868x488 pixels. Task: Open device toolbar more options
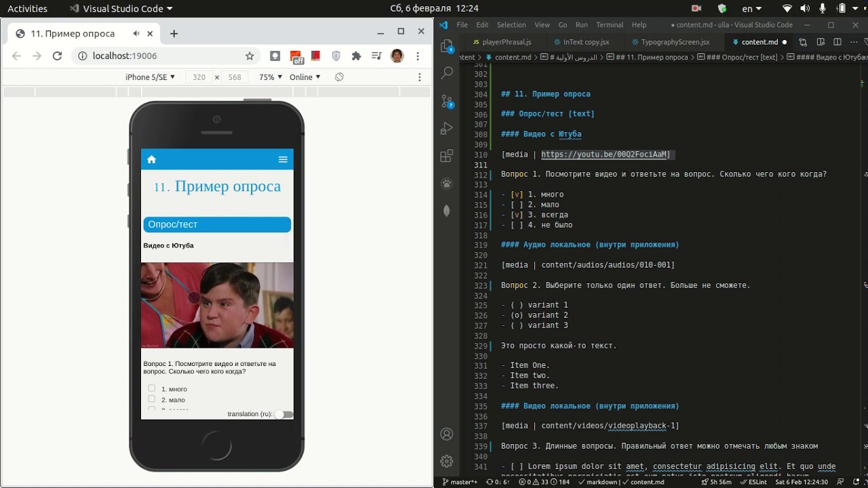pos(420,77)
